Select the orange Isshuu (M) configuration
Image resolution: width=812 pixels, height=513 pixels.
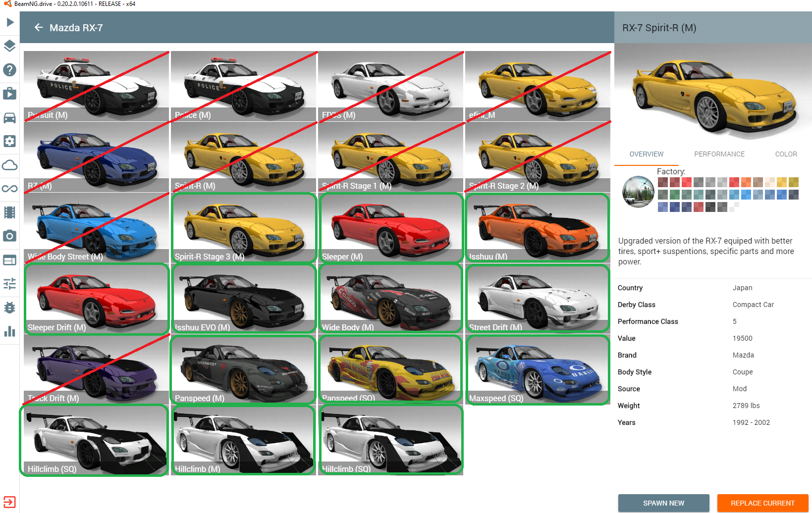(x=538, y=228)
